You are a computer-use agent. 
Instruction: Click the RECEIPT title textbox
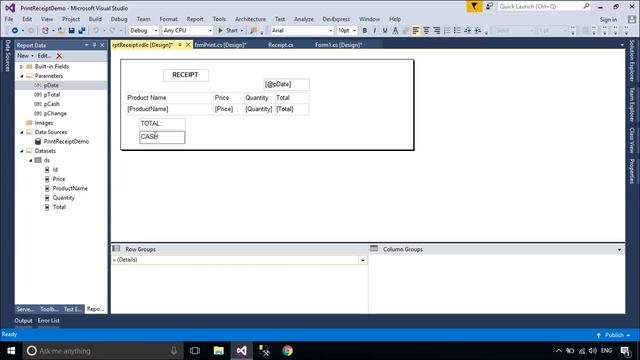point(186,75)
